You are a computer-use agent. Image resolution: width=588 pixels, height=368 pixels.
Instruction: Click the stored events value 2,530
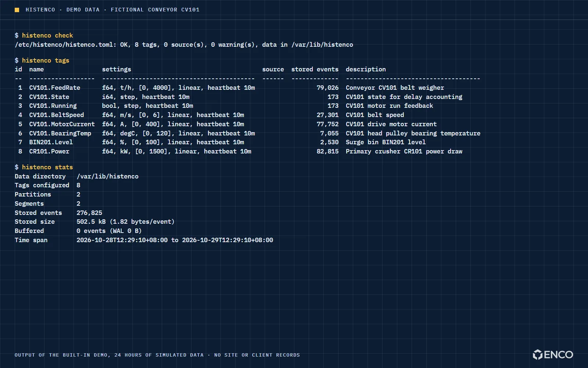329,142
